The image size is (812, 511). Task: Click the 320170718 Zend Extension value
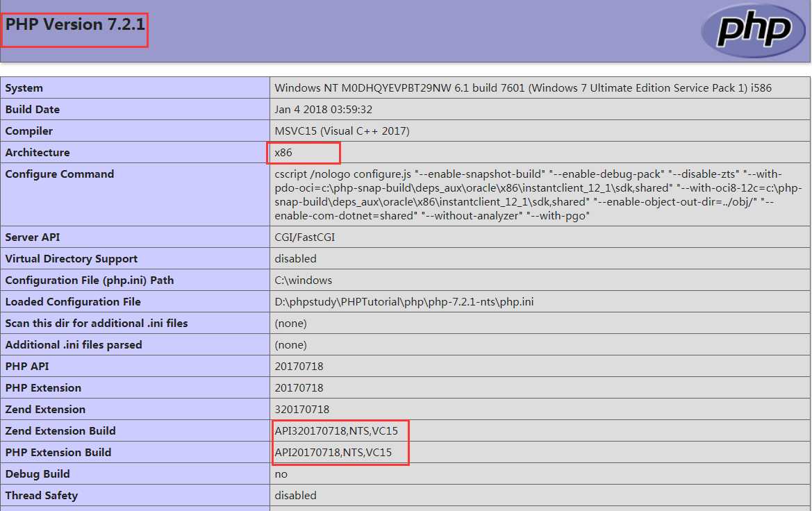pos(302,410)
